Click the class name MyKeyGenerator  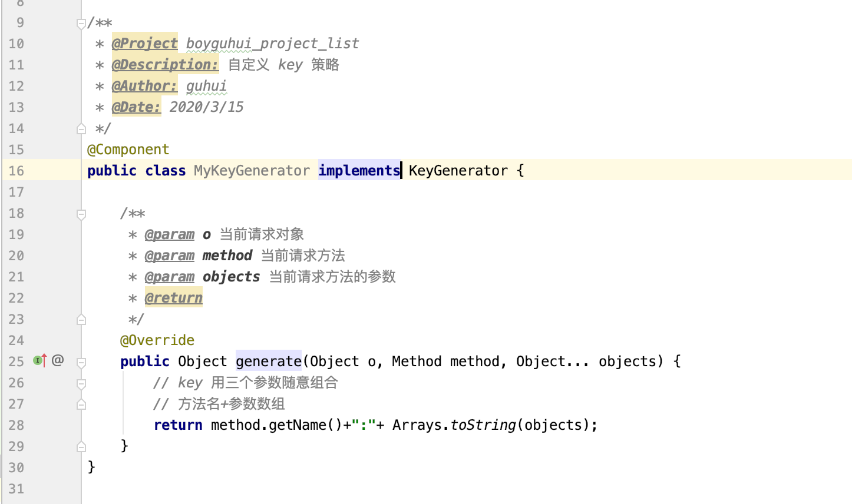pos(252,171)
